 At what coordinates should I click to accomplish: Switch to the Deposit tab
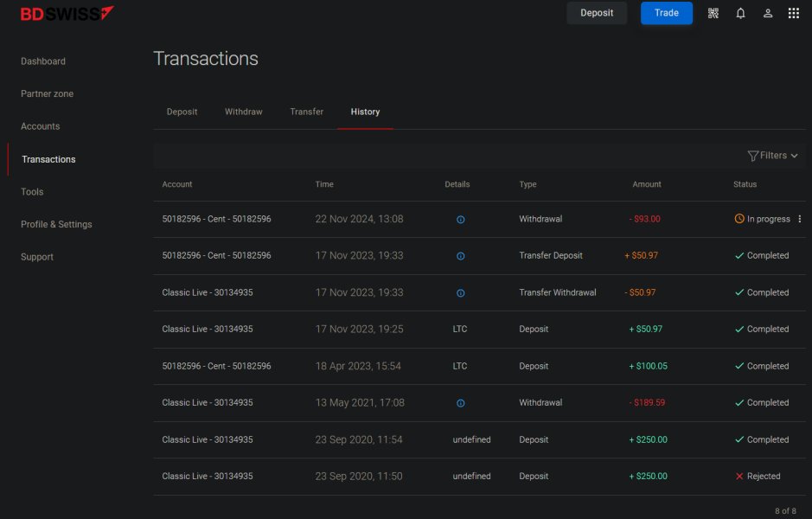click(x=182, y=112)
